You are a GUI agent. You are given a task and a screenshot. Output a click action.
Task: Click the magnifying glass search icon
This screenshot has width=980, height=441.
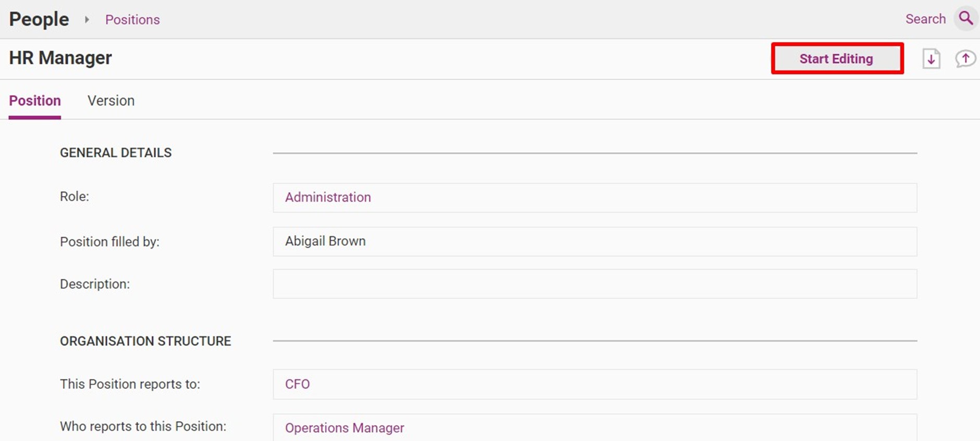966,19
